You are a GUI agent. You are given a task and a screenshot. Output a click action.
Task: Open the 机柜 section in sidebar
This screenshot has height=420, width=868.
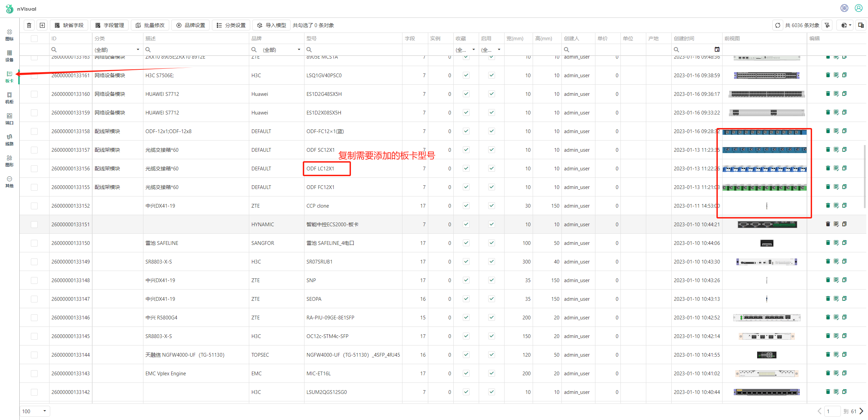coord(9,98)
